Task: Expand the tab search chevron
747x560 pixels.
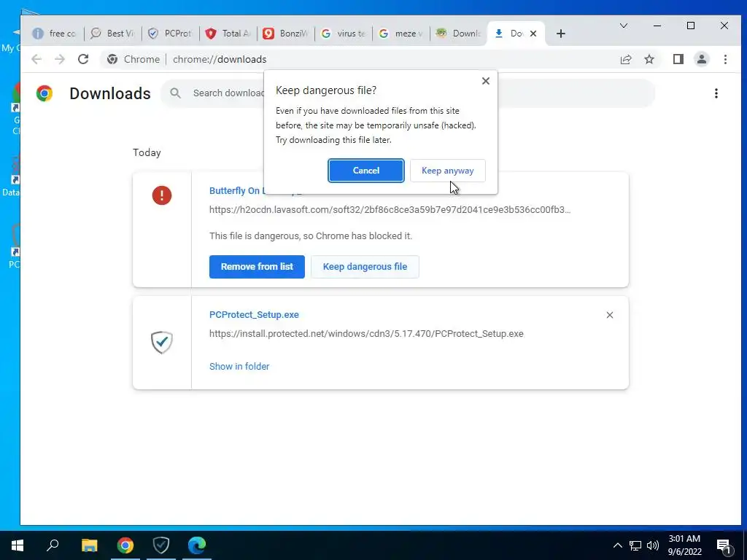Action: tap(623, 26)
